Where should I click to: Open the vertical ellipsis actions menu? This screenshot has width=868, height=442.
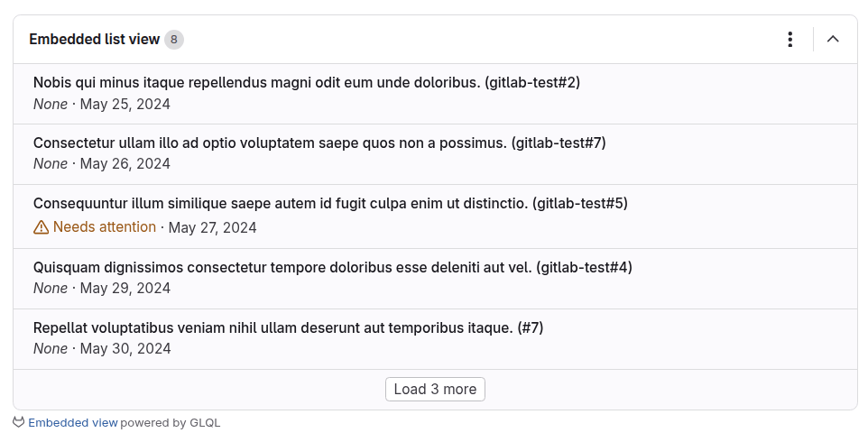point(790,39)
